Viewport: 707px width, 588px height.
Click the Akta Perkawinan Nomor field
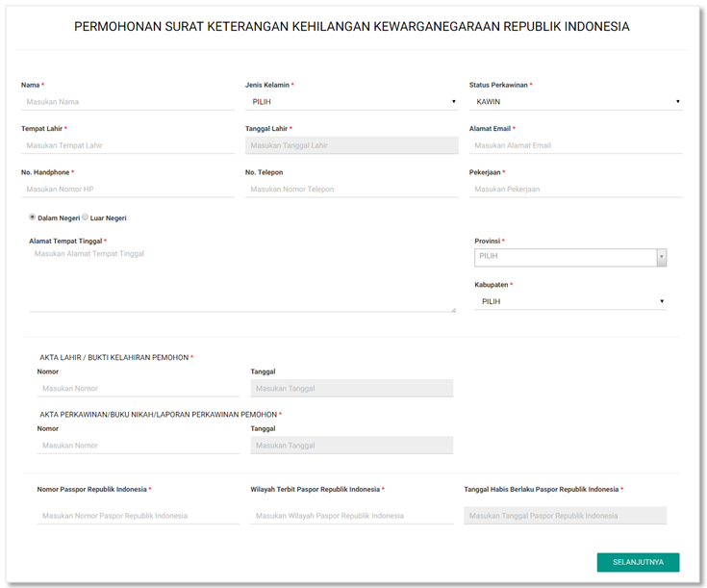tap(139, 446)
